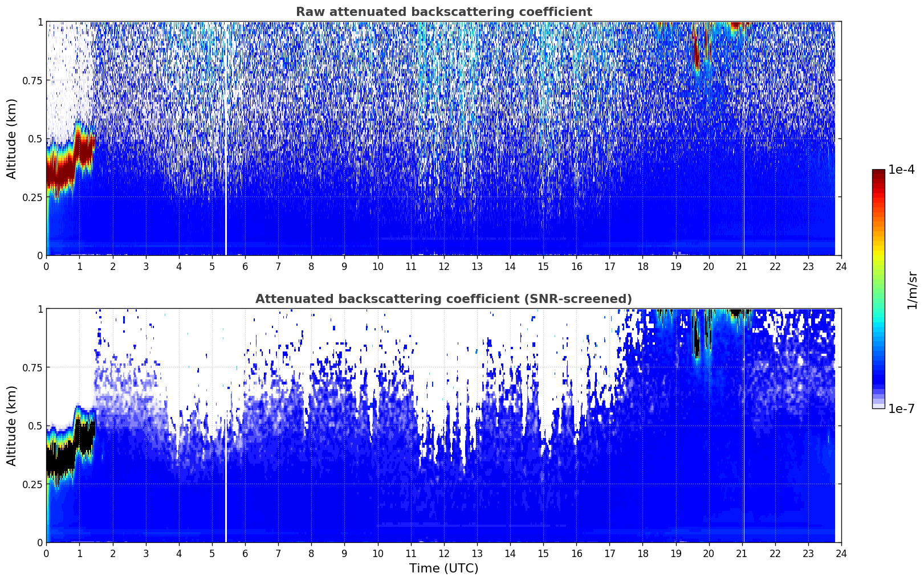This screenshot has height=581, width=924.
Task: Click the "9" hour tick under the SNR-screened plot
Action: pyautogui.click(x=344, y=553)
